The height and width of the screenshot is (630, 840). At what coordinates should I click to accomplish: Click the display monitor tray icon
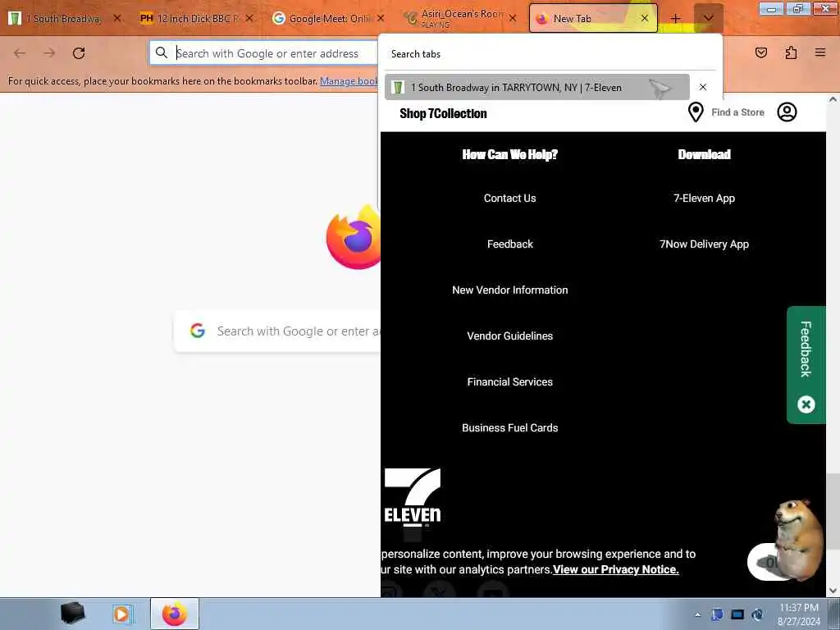(737, 614)
